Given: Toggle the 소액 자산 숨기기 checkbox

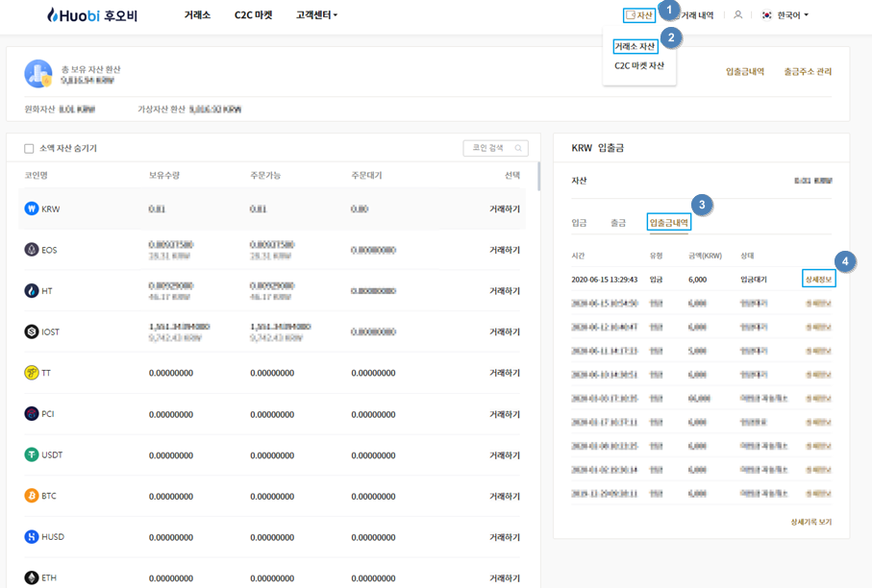Looking at the screenshot, I should tap(29, 148).
